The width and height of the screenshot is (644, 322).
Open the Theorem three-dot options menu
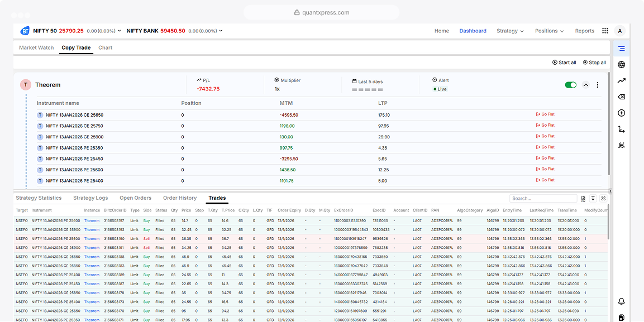(x=598, y=85)
